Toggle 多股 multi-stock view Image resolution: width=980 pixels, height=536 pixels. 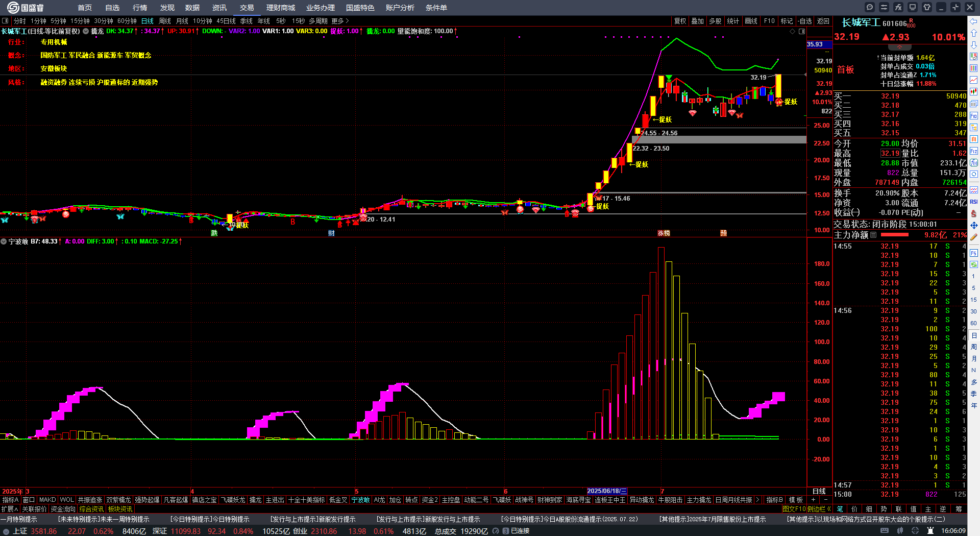[715, 21]
